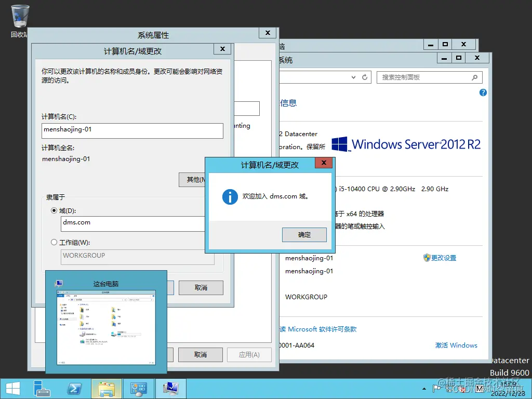This screenshot has height=399, width=532.
Task: Click the WORKGROUP text field
Action: coord(137,257)
